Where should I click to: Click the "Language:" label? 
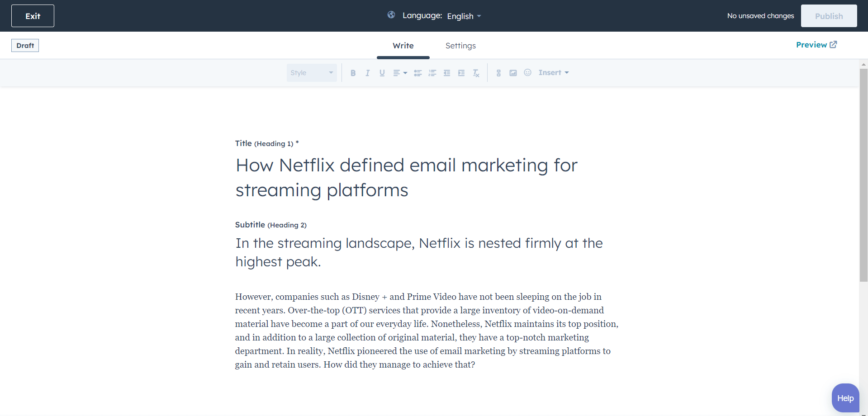pos(422,15)
